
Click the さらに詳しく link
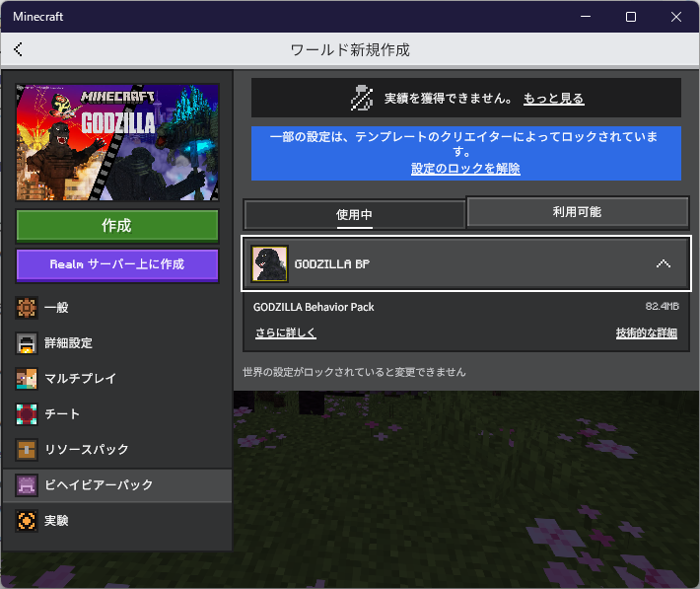(286, 332)
